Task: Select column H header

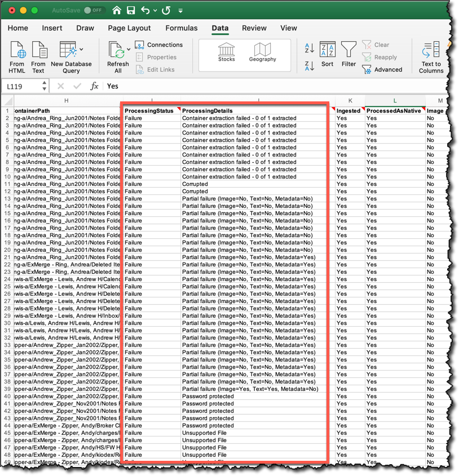Action: (67, 101)
